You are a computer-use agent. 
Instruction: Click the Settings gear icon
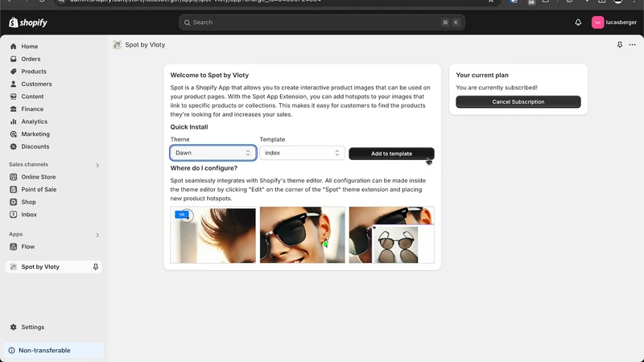(14, 327)
